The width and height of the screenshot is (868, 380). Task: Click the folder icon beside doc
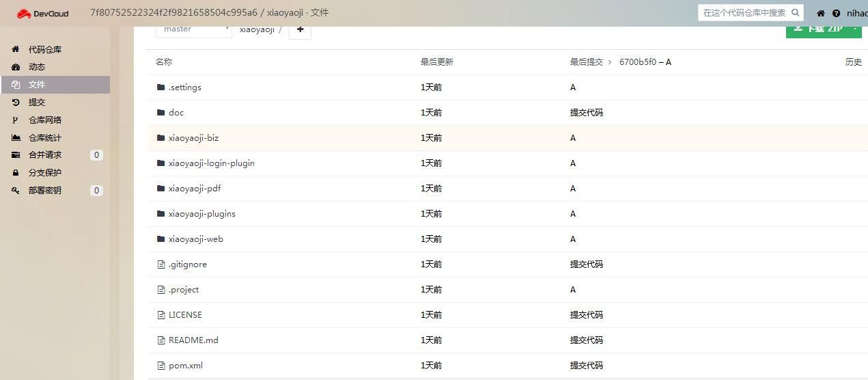[161, 113]
